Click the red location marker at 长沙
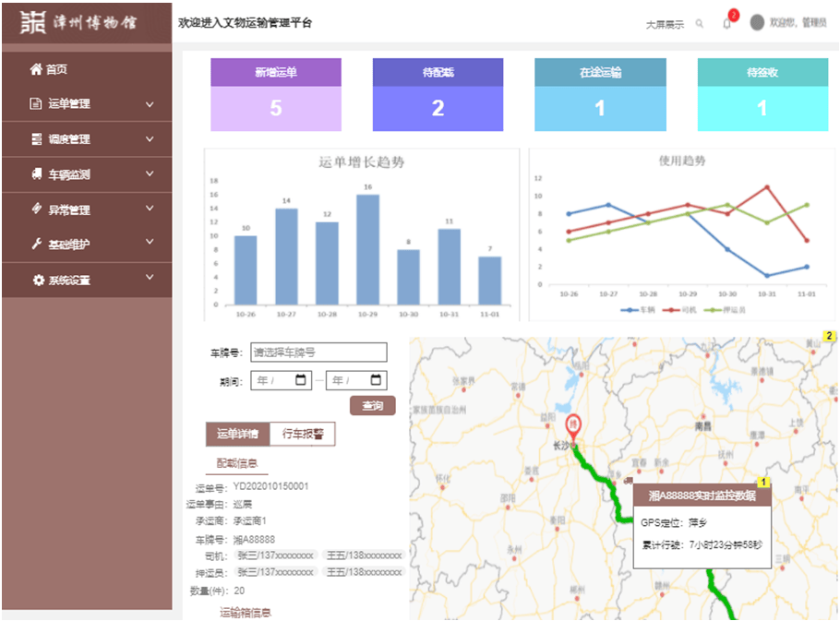The width and height of the screenshot is (840, 621). tap(573, 427)
